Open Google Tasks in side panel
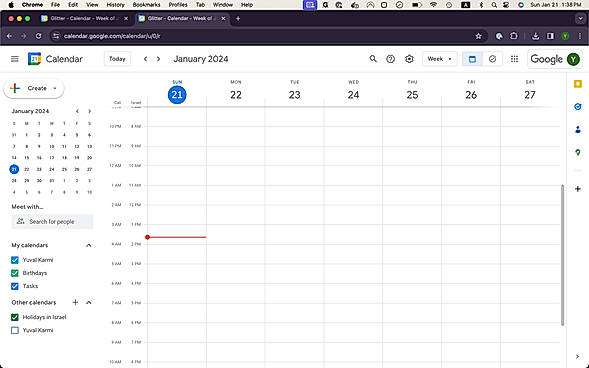This screenshot has width=589, height=368. click(578, 107)
